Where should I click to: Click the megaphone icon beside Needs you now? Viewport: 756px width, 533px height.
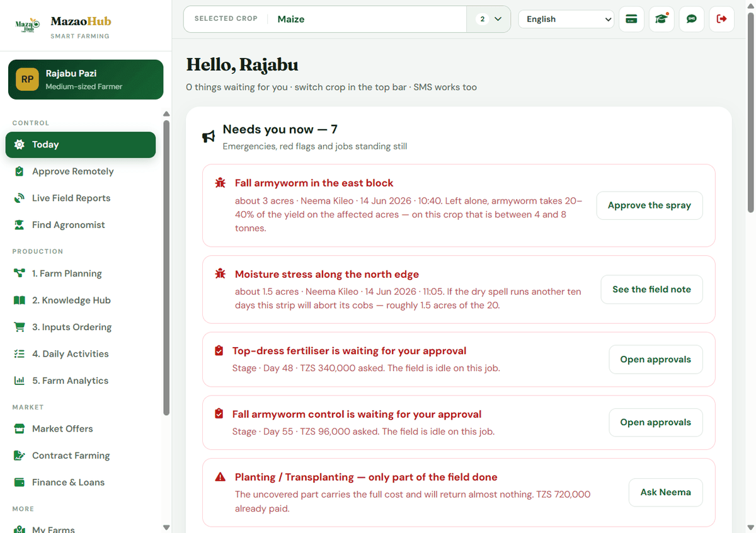pyautogui.click(x=209, y=137)
